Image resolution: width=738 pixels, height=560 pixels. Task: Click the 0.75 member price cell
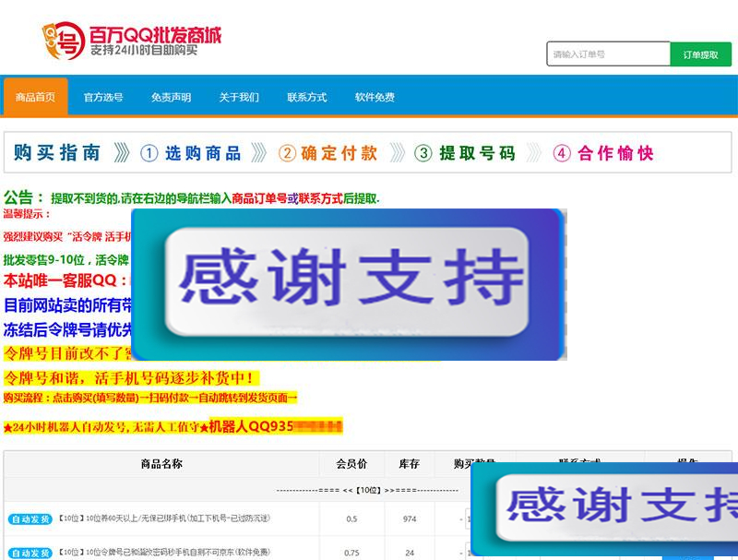tap(351, 553)
